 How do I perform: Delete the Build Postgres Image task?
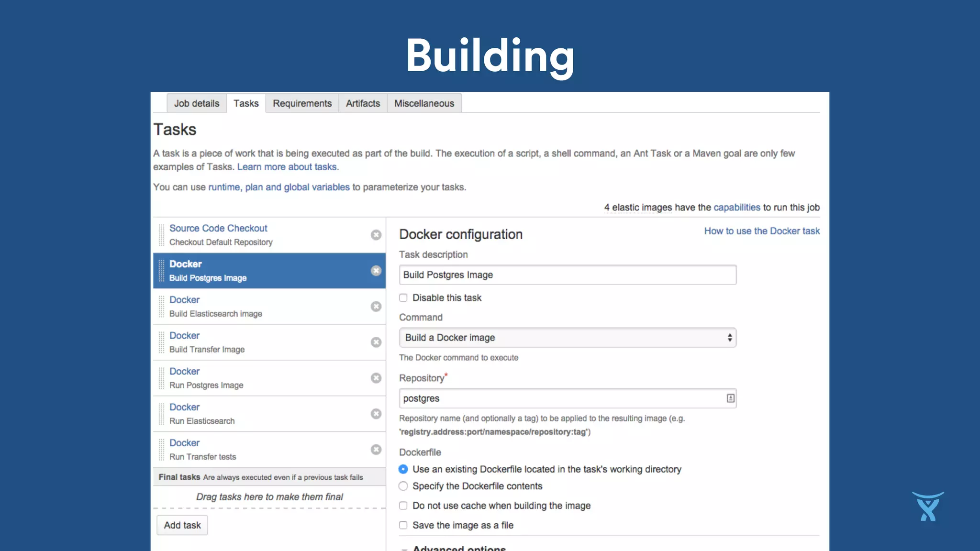point(376,271)
